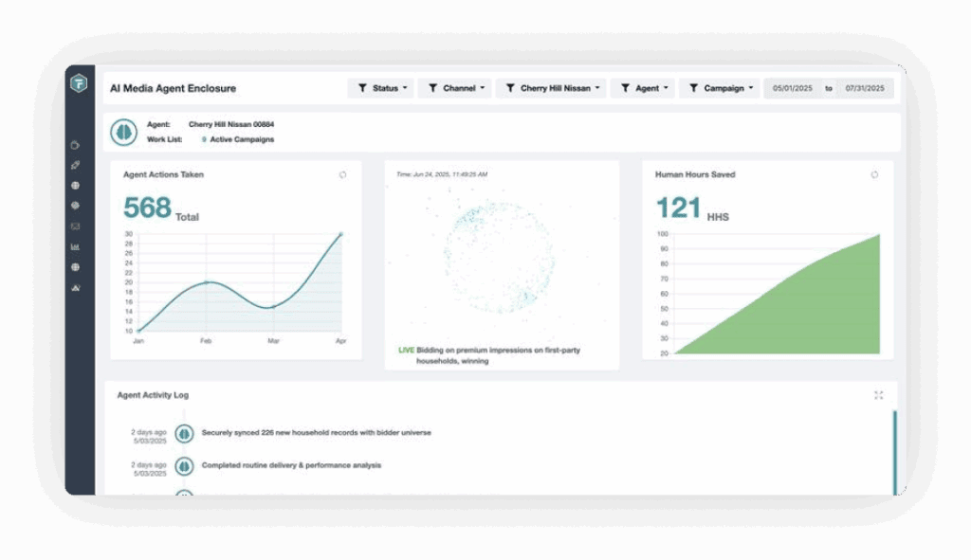Image resolution: width=971 pixels, height=560 pixels.
Task: Open the bar chart sidebar icon
Action: click(x=75, y=247)
